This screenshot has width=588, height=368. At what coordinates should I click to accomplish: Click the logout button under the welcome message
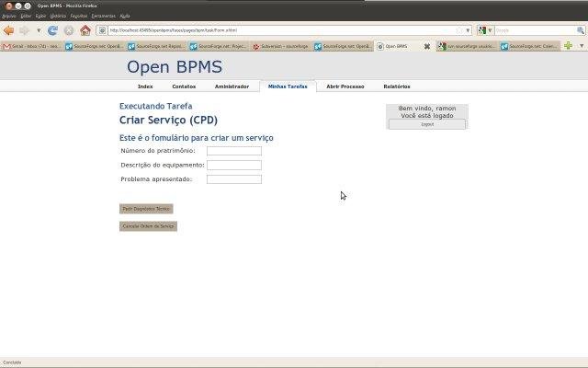pyautogui.click(x=427, y=124)
